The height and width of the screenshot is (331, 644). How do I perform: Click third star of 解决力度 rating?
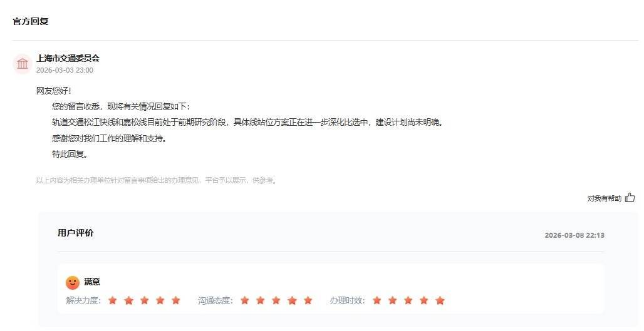[144, 300]
